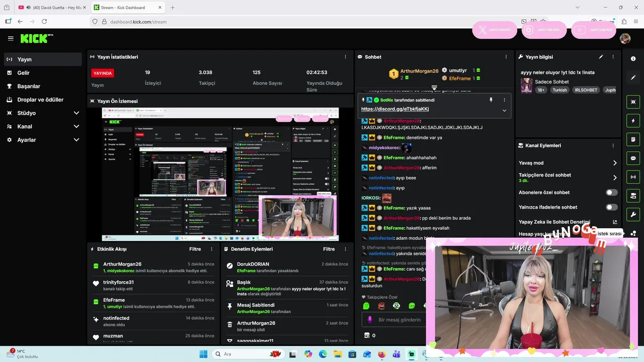Open the Windows Start menu

[203, 354]
